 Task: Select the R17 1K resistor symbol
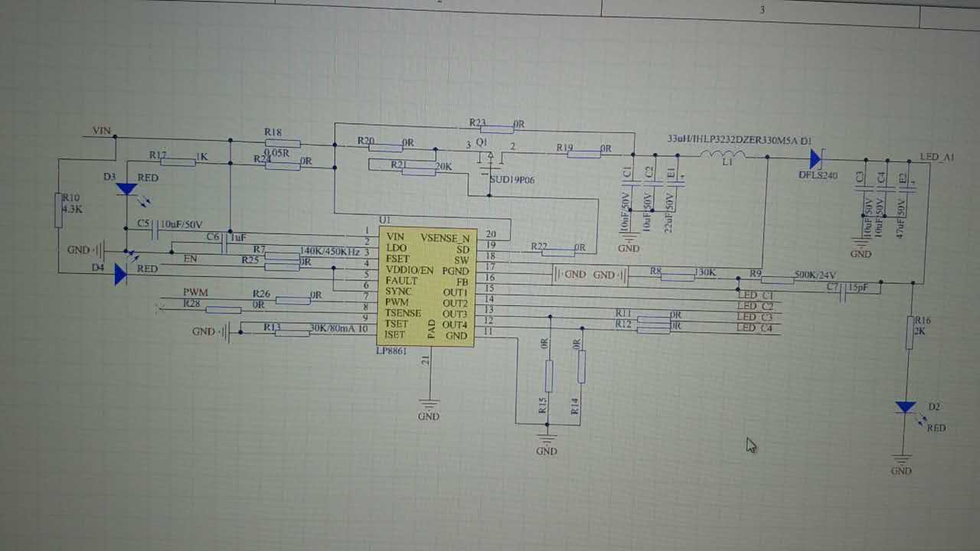point(178,162)
